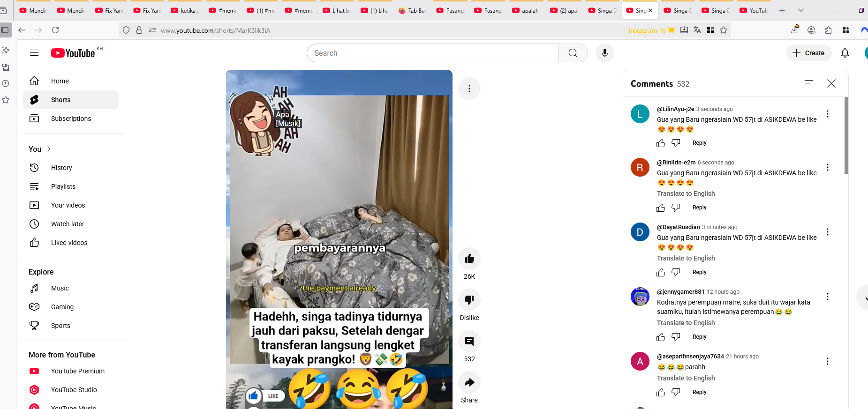This screenshot has height=409, width=868.
Task: Translate @jennygamer881's comment to English
Action: pos(686,323)
